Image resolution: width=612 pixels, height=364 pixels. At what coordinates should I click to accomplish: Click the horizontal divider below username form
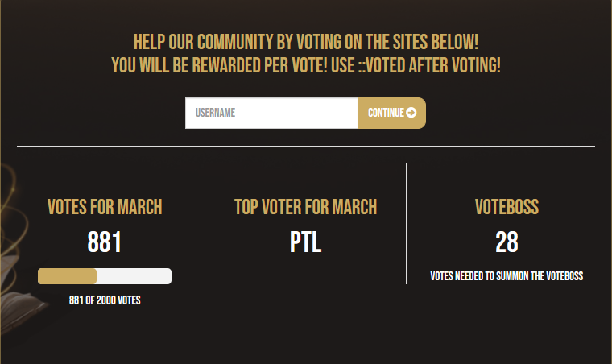tap(306, 147)
